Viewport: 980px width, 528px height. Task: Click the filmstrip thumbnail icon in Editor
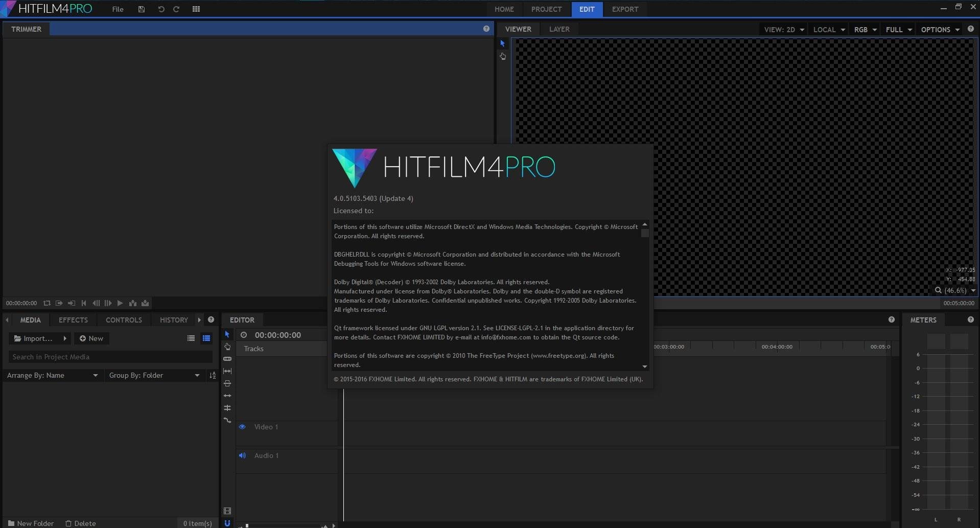pyautogui.click(x=227, y=511)
